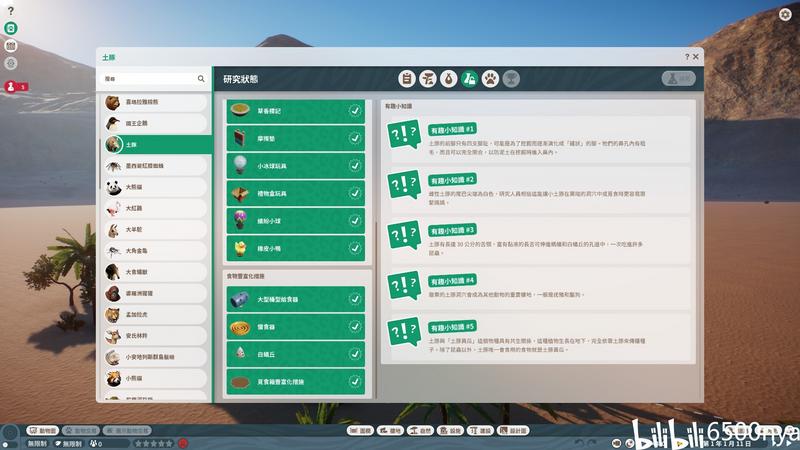Click the magnifier icon in the search box
The width and height of the screenshot is (800, 450).
click(201, 79)
